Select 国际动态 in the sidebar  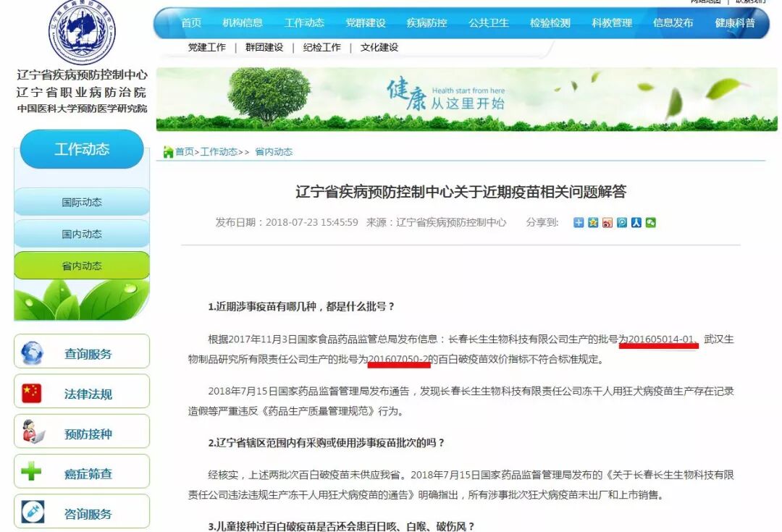coord(82,202)
